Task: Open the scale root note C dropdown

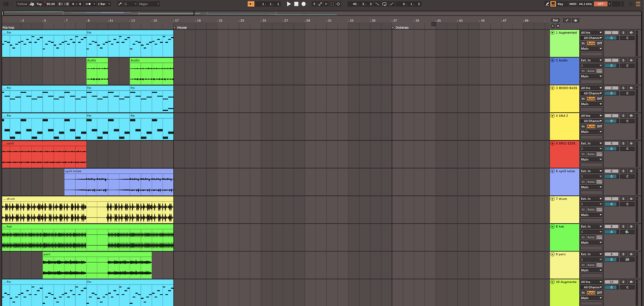Action: point(131,4)
